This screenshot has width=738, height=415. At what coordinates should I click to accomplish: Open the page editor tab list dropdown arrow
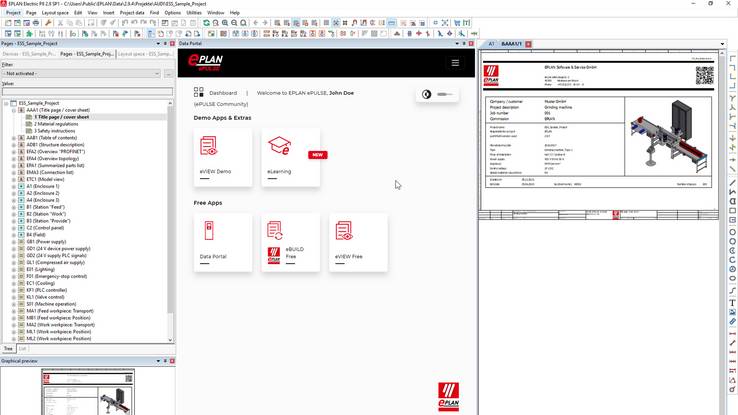(722, 44)
